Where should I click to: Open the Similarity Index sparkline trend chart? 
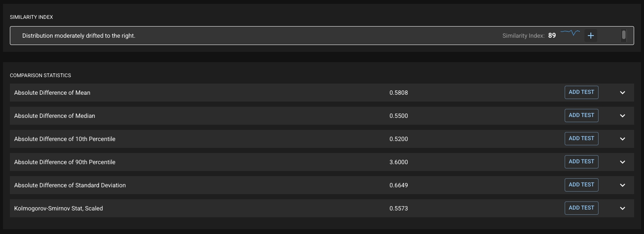570,33
